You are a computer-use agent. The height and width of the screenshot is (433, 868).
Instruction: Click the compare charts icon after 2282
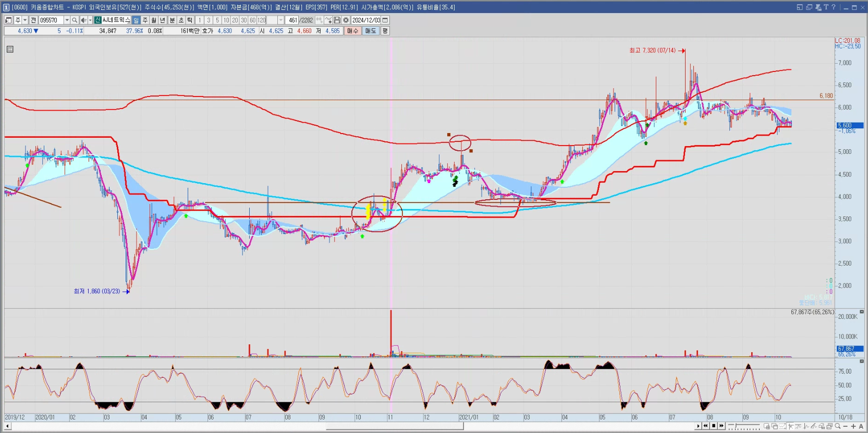[319, 20]
